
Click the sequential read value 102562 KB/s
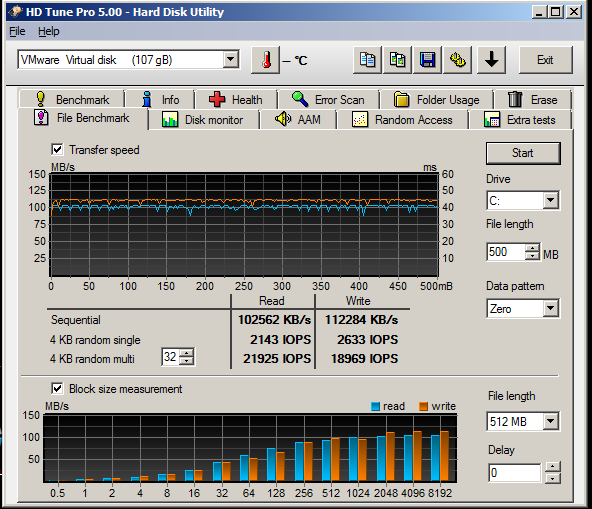(x=274, y=320)
